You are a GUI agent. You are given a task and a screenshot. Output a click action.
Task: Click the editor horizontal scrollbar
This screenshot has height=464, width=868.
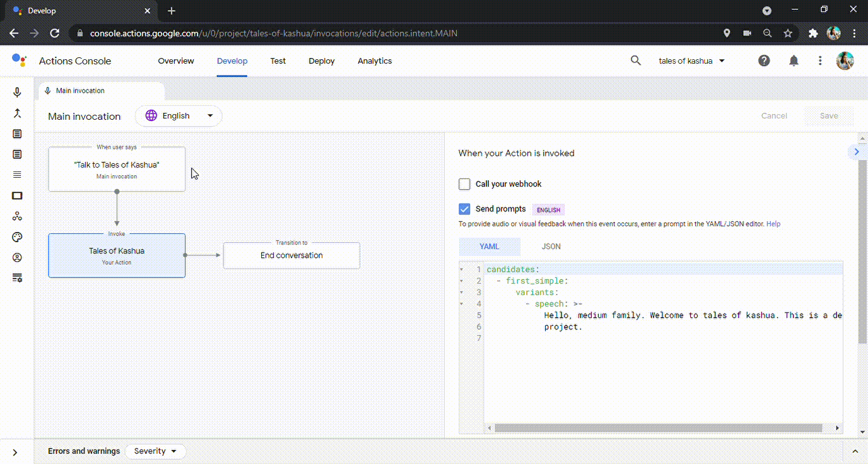coord(659,428)
